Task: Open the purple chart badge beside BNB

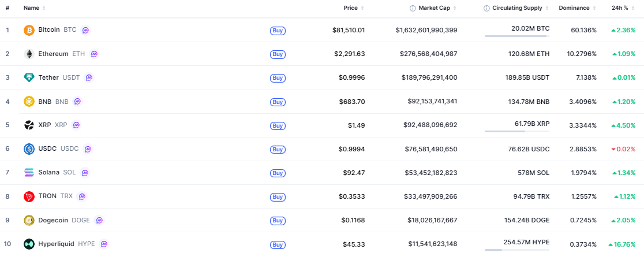Action: click(78, 101)
